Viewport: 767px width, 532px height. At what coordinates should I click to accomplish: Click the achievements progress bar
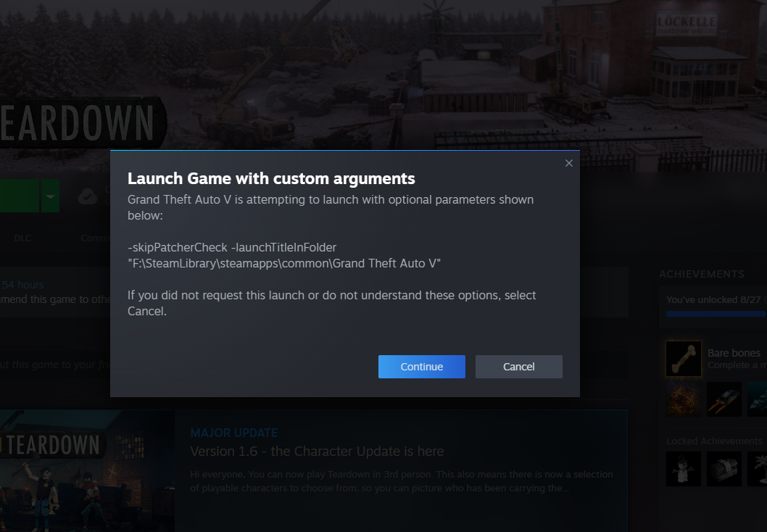pyautogui.click(x=716, y=314)
